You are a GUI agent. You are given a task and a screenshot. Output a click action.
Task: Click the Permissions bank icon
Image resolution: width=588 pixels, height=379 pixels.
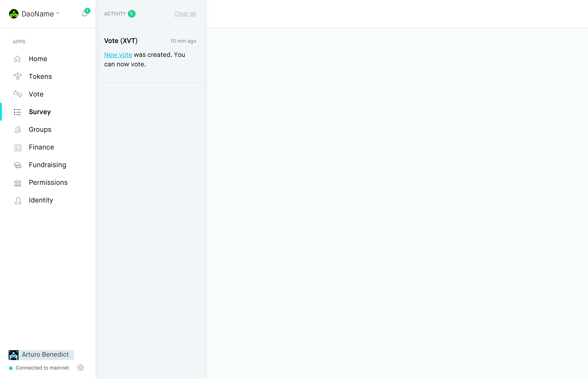click(x=17, y=183)
